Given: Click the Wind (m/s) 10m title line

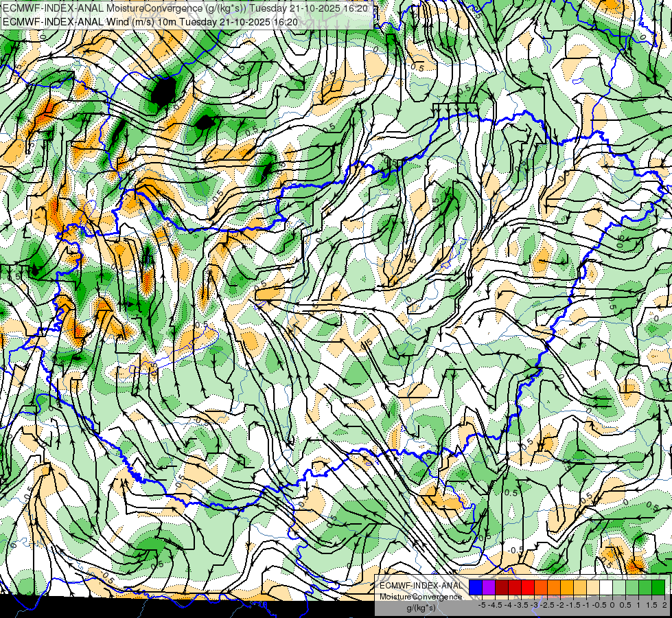Looking at the screenshot, I should coord(150,21).
